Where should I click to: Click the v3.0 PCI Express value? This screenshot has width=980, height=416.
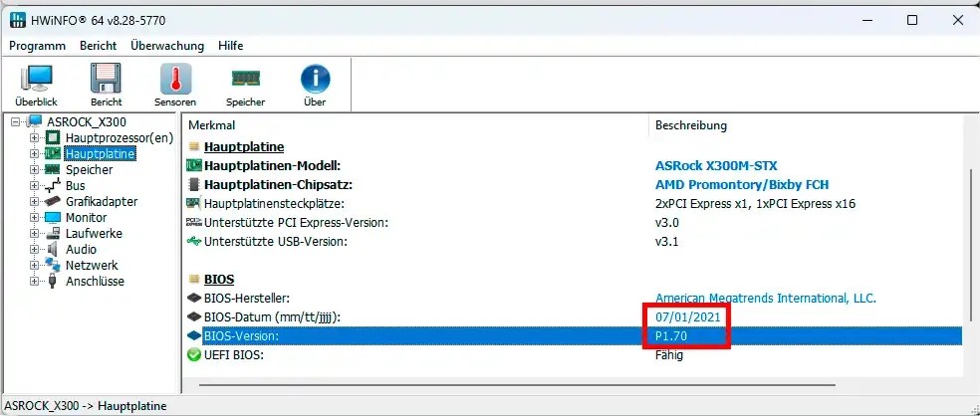click(x=667, y=222)
